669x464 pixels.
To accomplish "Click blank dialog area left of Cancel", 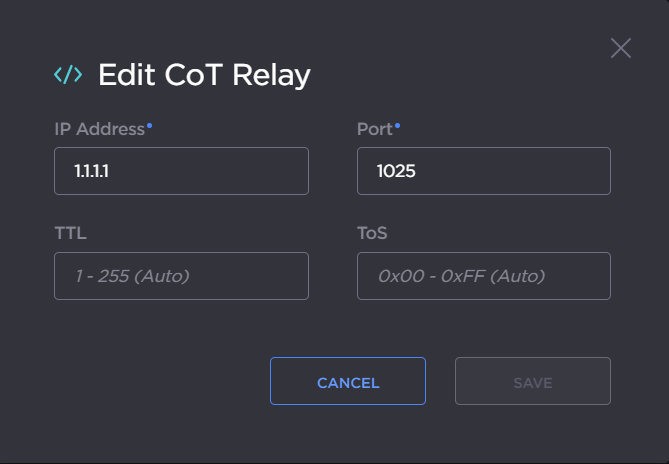I will coord(150,381).
